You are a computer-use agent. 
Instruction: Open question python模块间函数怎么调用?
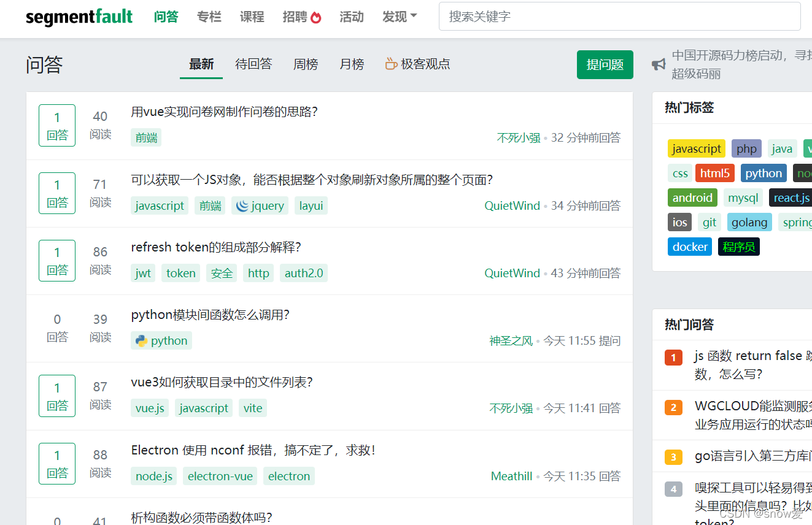211,315
